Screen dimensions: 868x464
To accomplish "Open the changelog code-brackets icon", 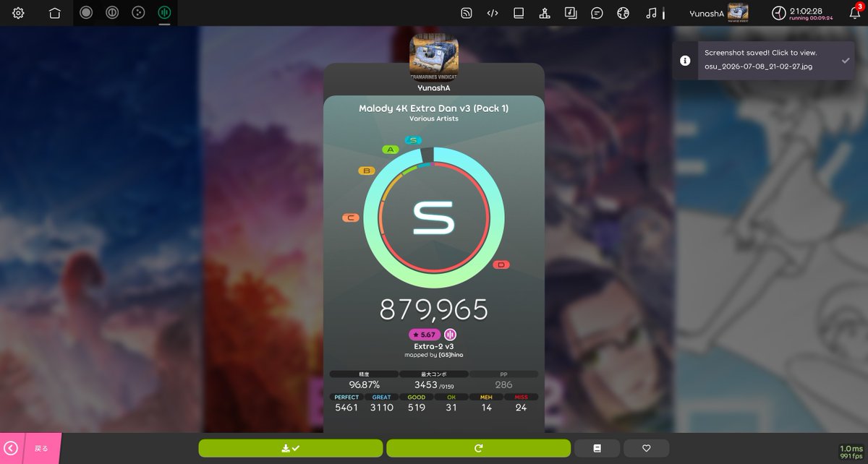I will click(493, 13).
